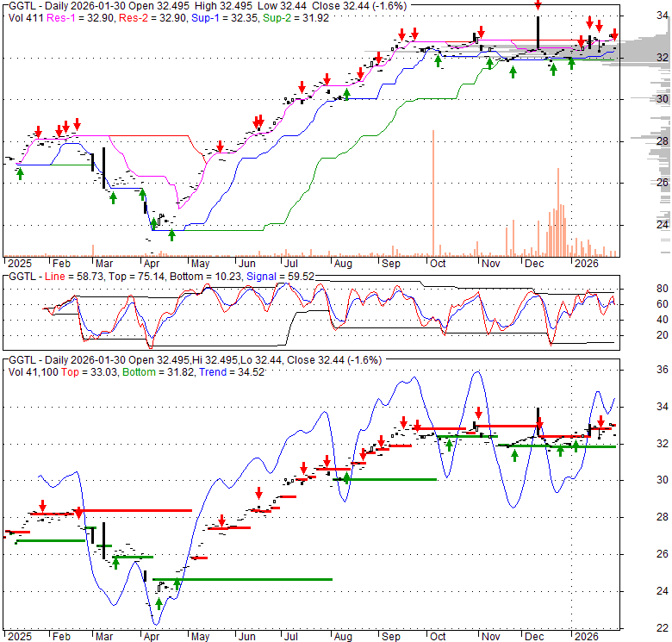Select the green up arrow under March's low in top chart
Viewport: 672px width, 642px height.
coord(113,198)
